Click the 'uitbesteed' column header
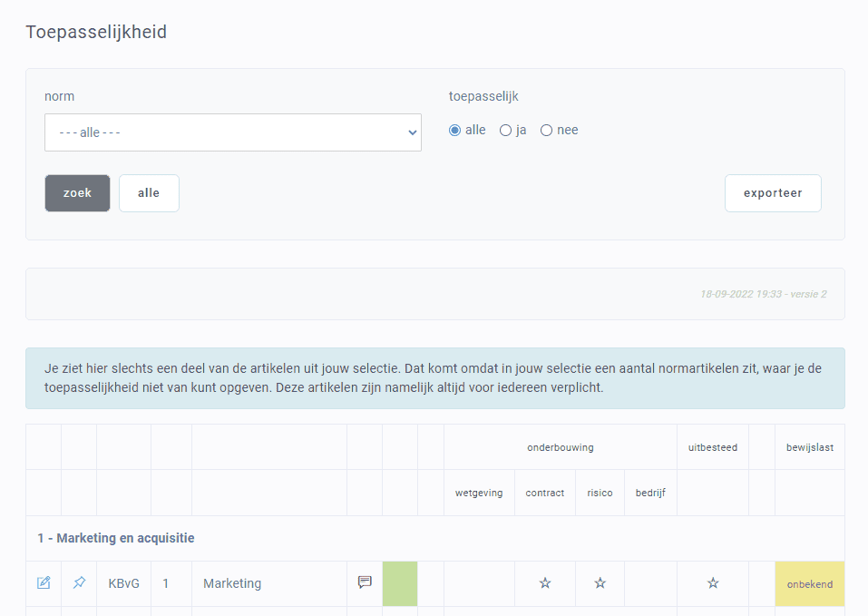868x616 pixels. (x=713, y=447)
